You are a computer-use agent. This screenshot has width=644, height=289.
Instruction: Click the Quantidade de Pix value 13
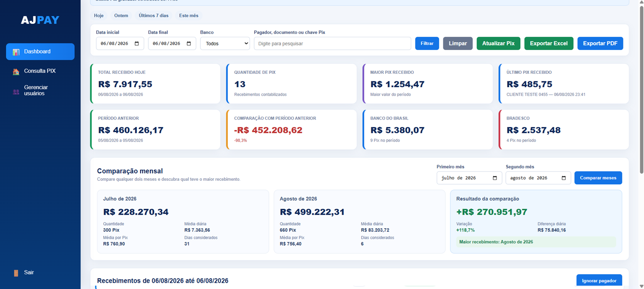pos(240,84)
